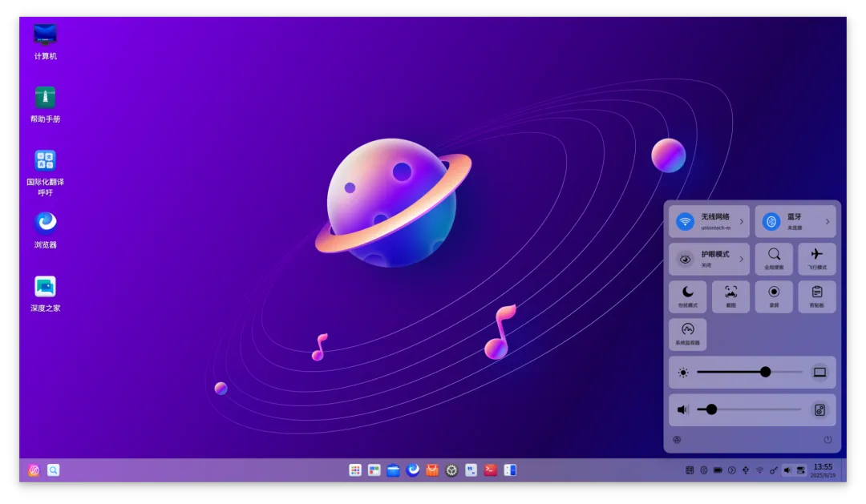Image resolution: width=866 pixels, height=504 pixels.
Task: Click the power button in quick panel
Action: tap(828, 439)
